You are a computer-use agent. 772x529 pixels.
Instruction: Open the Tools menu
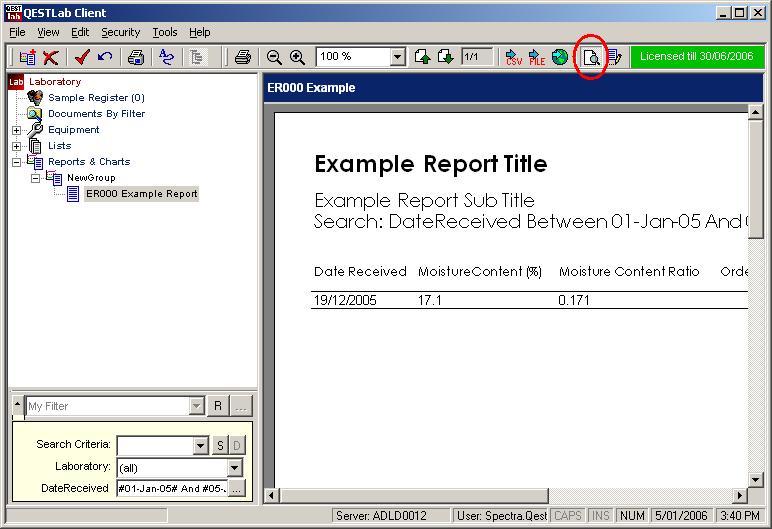165,32
